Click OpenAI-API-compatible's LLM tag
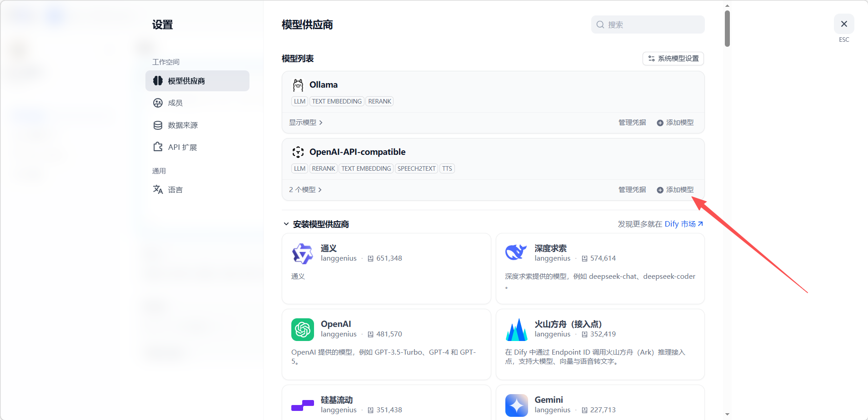This screenshot has height=420, width=868. coord(299,168)
